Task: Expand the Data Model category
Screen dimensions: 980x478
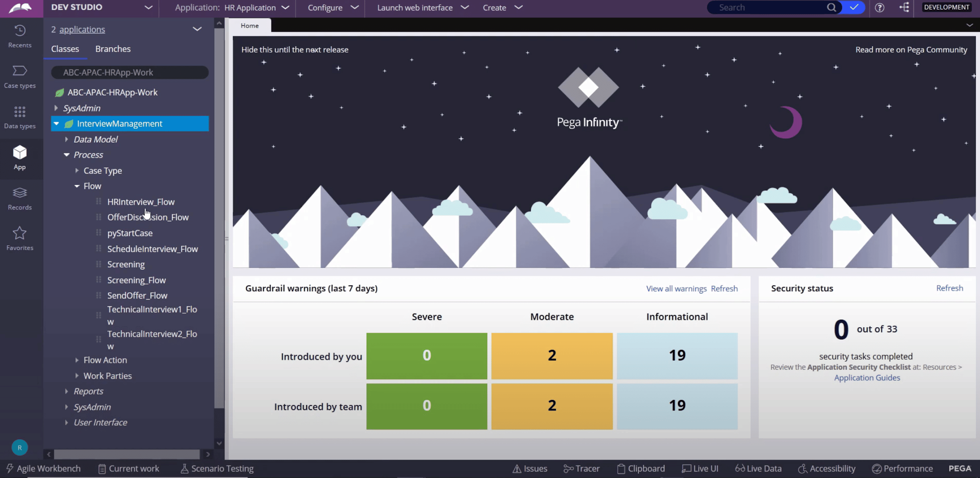Action: pos(66,139)
